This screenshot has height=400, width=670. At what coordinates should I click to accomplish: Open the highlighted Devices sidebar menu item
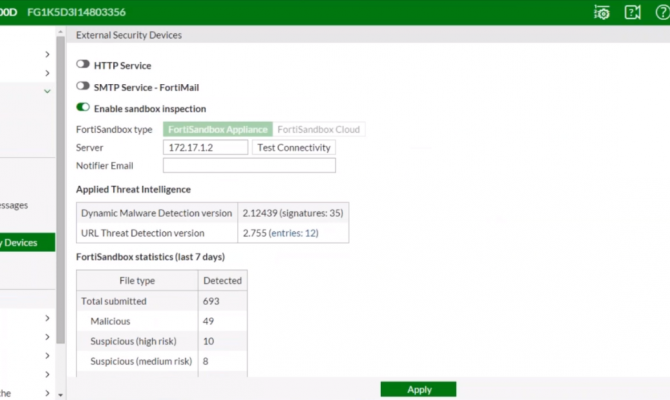tap(27, 242)
